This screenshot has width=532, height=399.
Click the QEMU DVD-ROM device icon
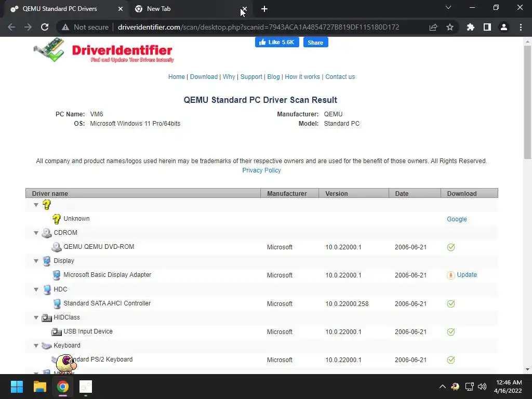(x=56, y=247)
